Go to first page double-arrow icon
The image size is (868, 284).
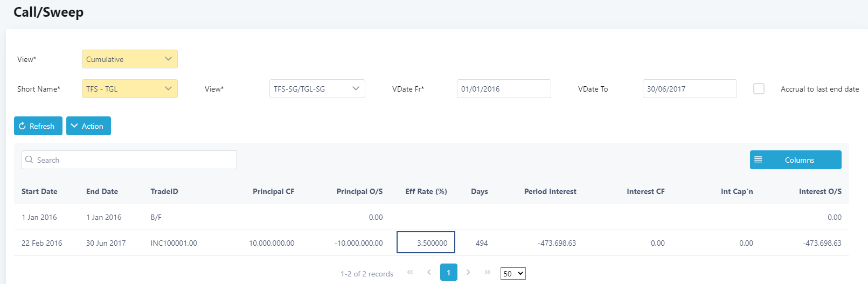click(x=410, y=272)
